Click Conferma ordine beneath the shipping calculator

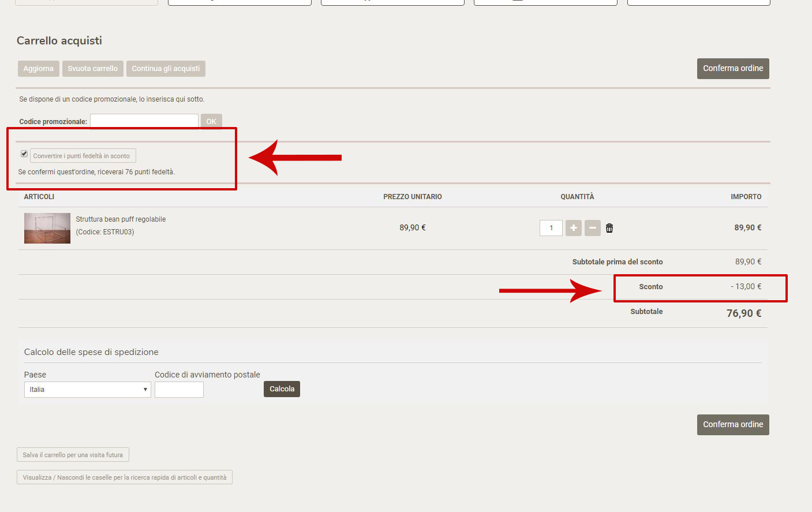[732, 425]
